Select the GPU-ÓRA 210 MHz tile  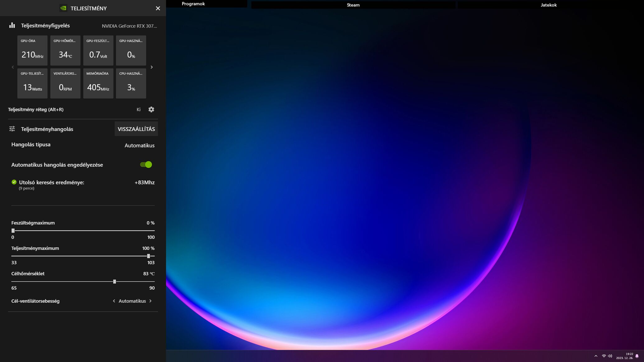coord(32,50)
